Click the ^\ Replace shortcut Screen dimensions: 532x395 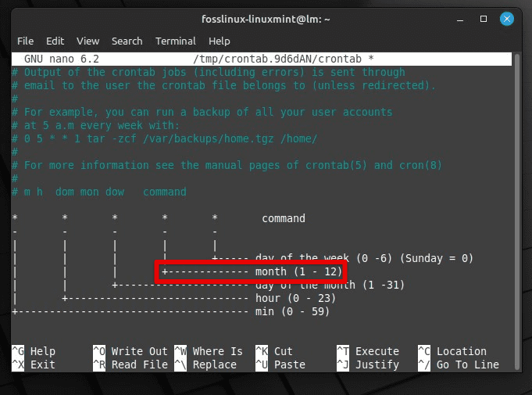tap(205, 364)
